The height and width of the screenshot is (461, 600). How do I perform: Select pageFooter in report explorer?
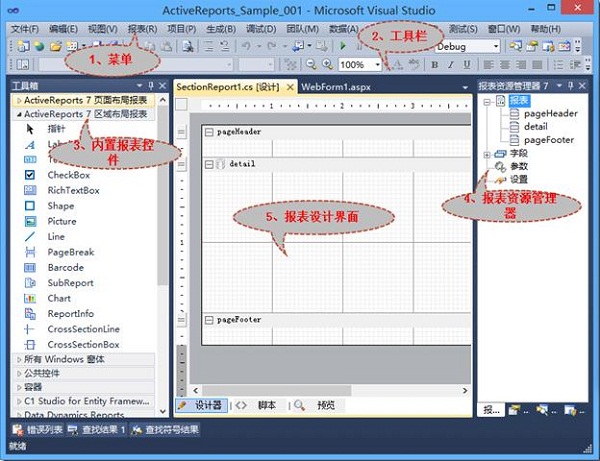[x=549, y=140]
